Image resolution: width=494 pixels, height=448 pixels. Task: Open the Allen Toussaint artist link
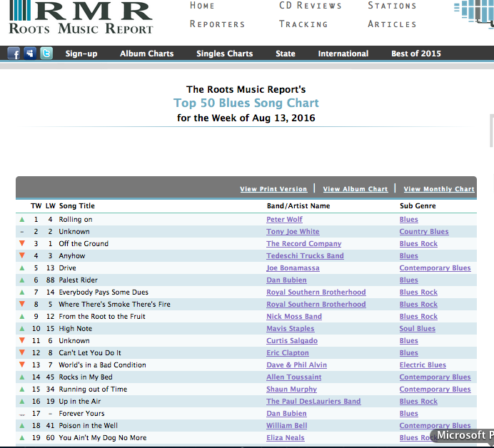294,377
